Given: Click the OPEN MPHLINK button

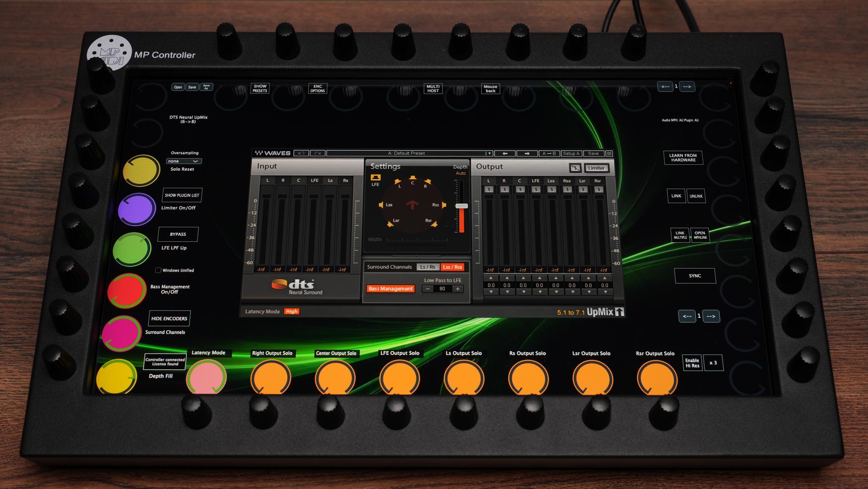Looking at the screenshot, I should 700,235.
